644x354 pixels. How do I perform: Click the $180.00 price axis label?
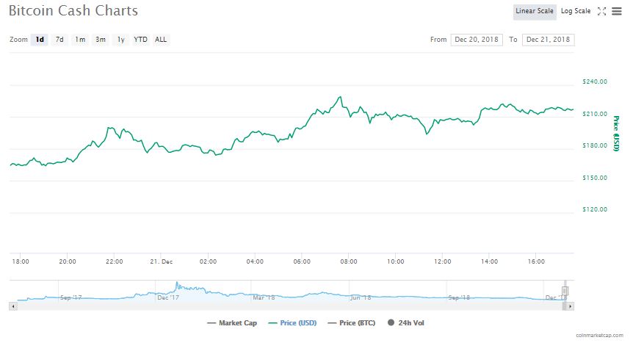(x=595, y=145)
